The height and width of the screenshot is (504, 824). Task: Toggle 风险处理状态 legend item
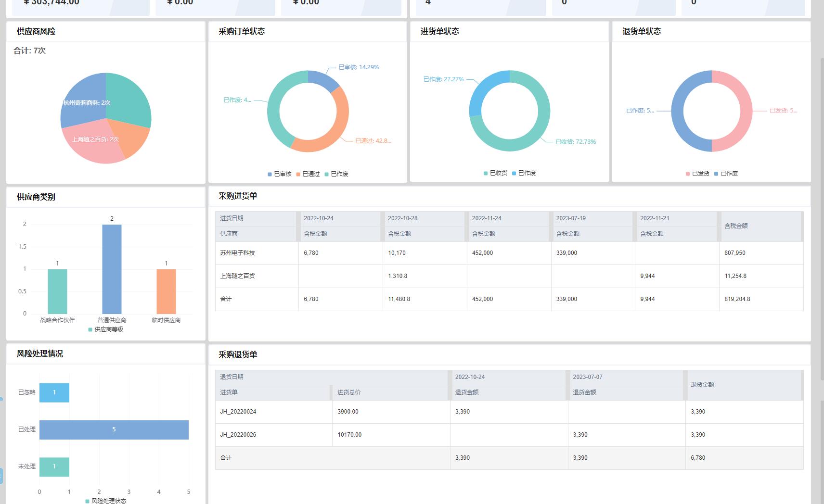point(106,501)
